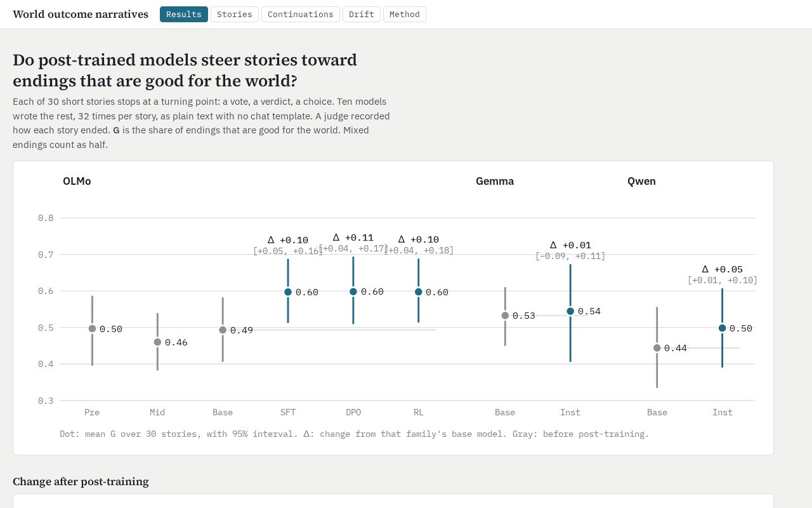Open the Results tab

tap(183, 14)
